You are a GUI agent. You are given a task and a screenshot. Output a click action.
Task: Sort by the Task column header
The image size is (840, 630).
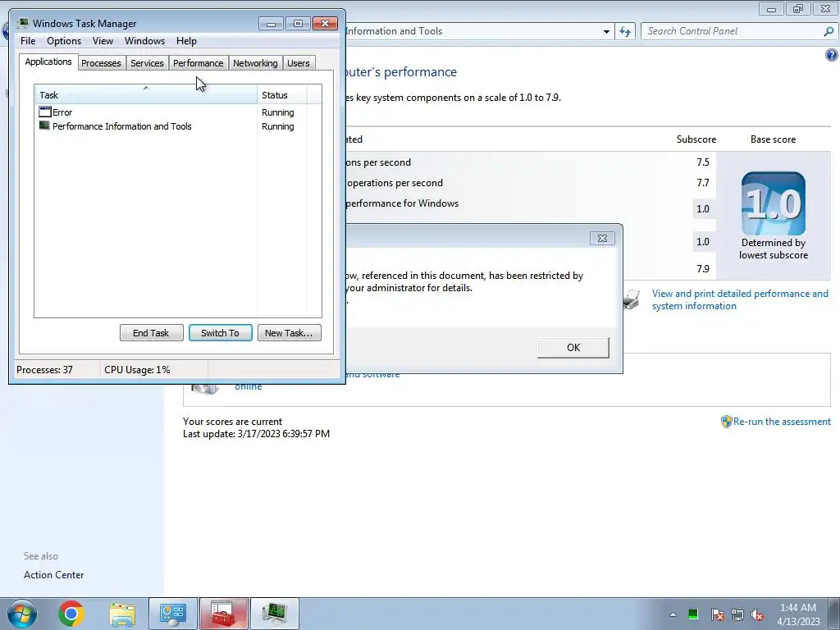[x=146, y=95]
